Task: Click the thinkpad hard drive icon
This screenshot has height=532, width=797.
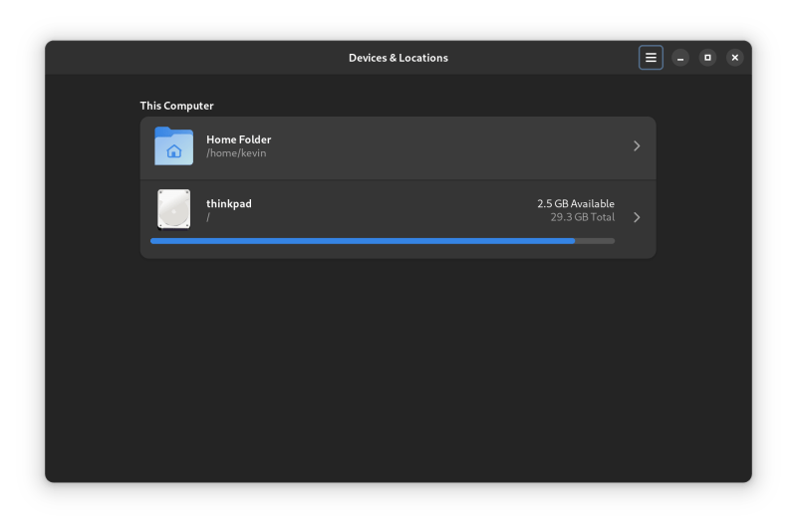Action: (173, 209)
